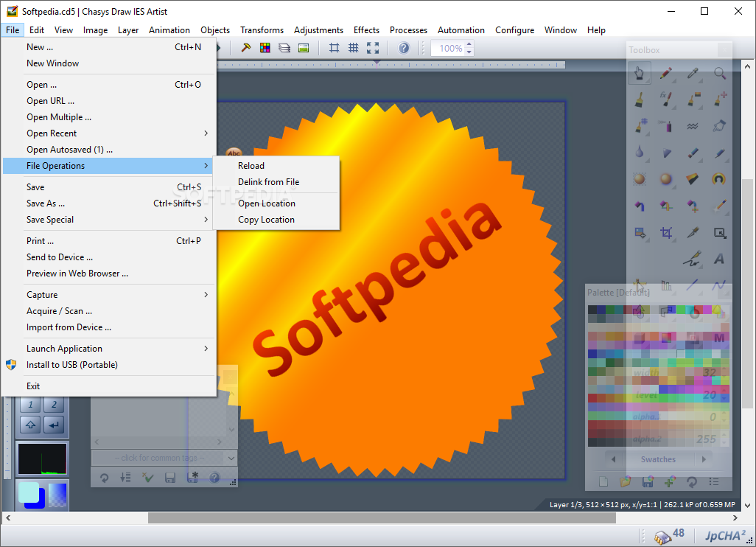Select the paint brush tool in Toolbox

coord(640,100)
